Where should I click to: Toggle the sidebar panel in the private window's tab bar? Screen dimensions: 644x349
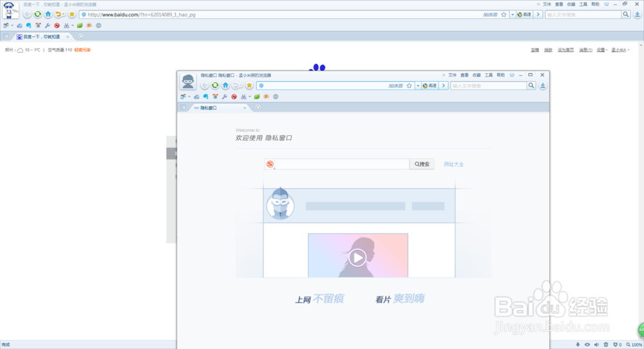pyautogui.click(x=183, y=108)
